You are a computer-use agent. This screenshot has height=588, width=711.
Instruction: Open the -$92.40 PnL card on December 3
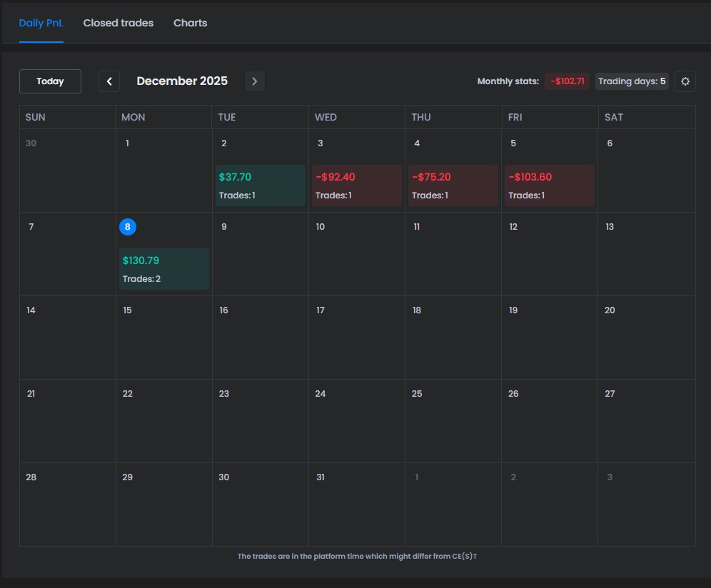[x=357, y=186]
